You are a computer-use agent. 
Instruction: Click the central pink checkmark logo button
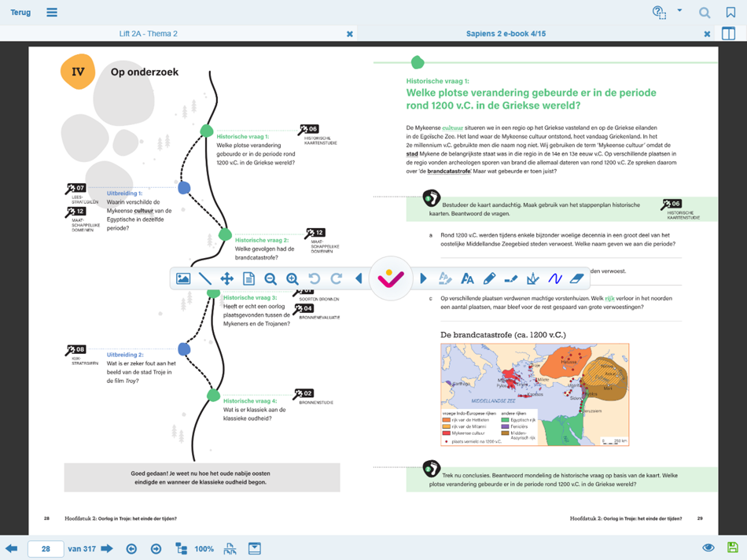tap(391, 278)
